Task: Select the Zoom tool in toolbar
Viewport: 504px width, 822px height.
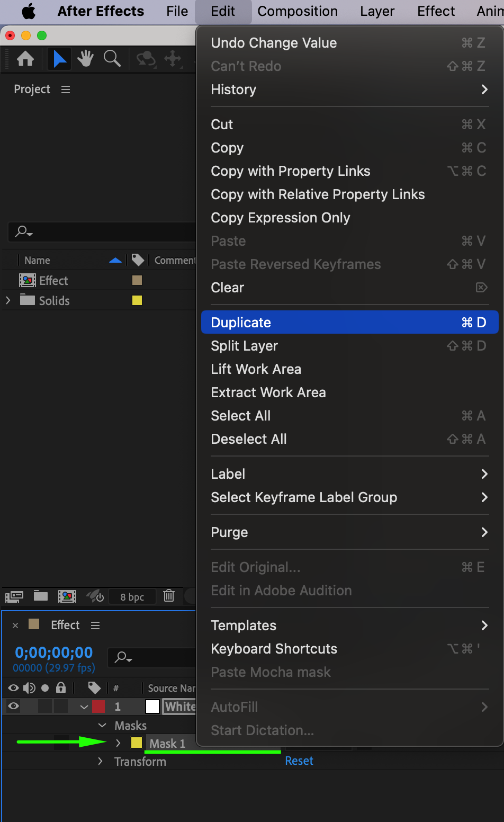Action: click(x=112, y=59)
